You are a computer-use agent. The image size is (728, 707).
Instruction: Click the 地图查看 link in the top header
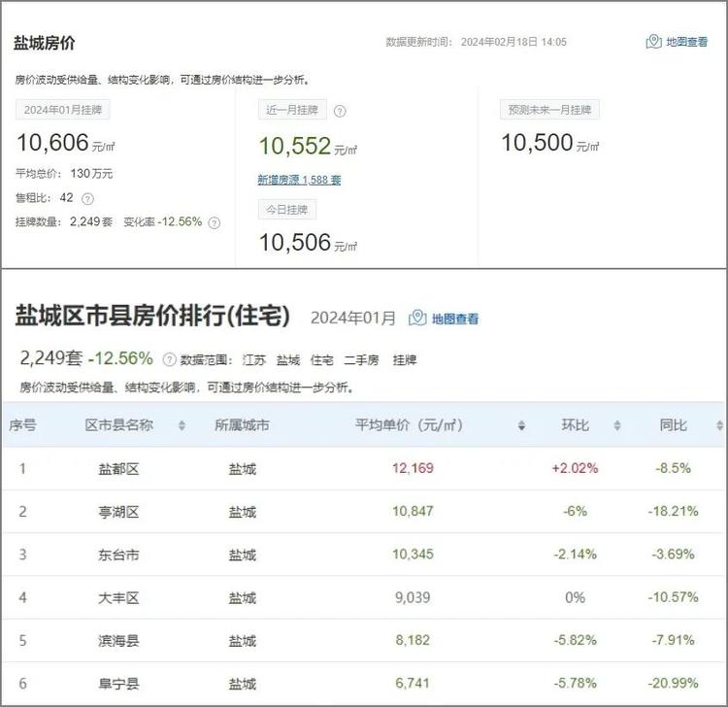(x=686, y=42)
